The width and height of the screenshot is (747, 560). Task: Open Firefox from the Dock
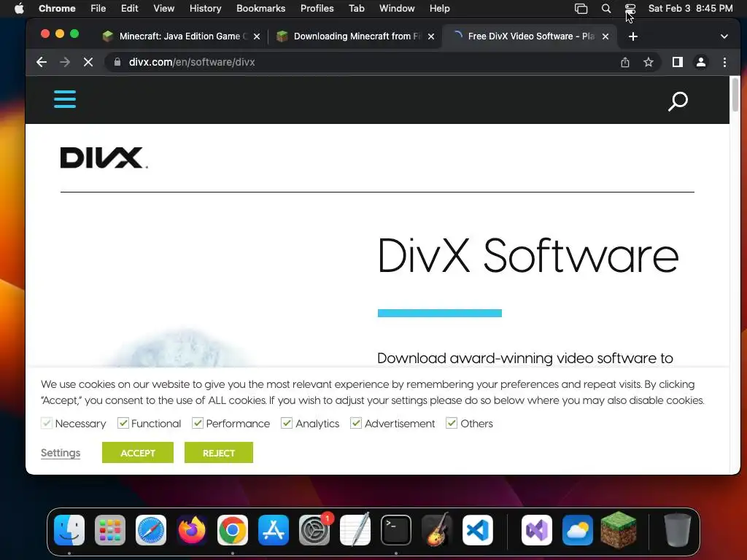(x=192, y=529)
